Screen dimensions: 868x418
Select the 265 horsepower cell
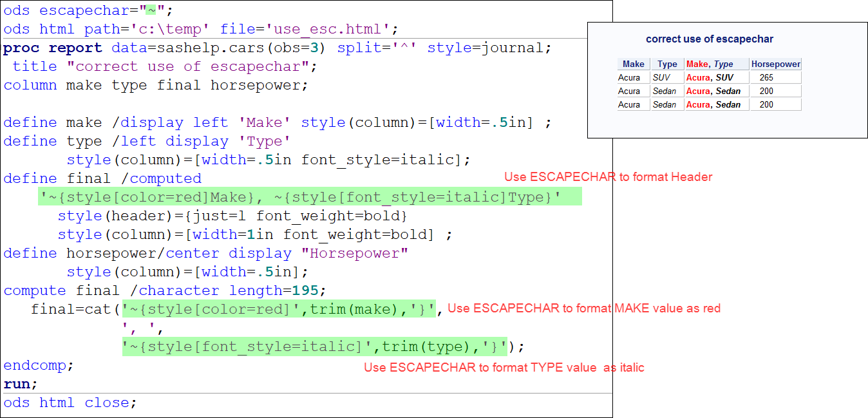click(x=766, y=77)
